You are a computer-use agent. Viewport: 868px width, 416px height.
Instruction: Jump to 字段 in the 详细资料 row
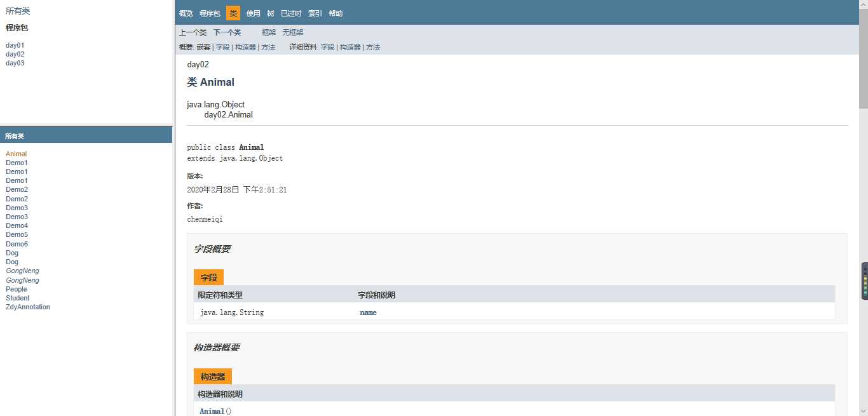pos(328,47)
